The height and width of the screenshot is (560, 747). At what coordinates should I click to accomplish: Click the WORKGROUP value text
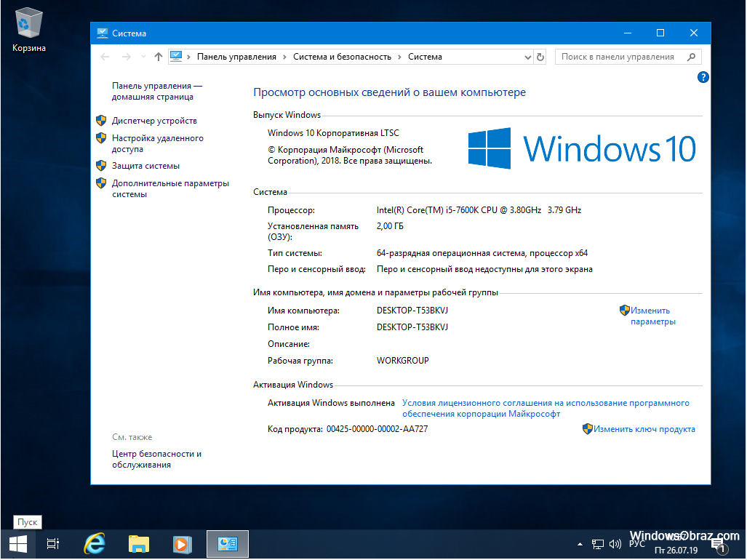[402, 361]
